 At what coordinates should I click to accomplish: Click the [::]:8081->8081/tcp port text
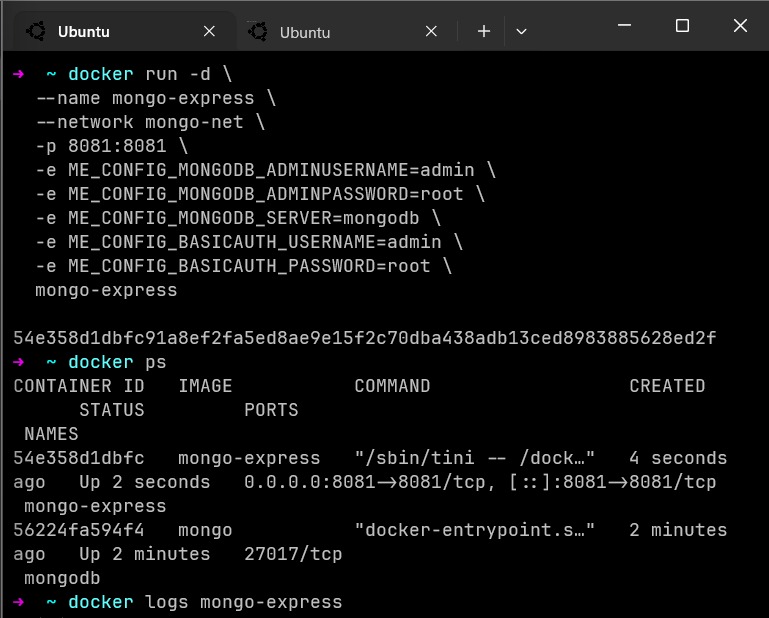613,482
